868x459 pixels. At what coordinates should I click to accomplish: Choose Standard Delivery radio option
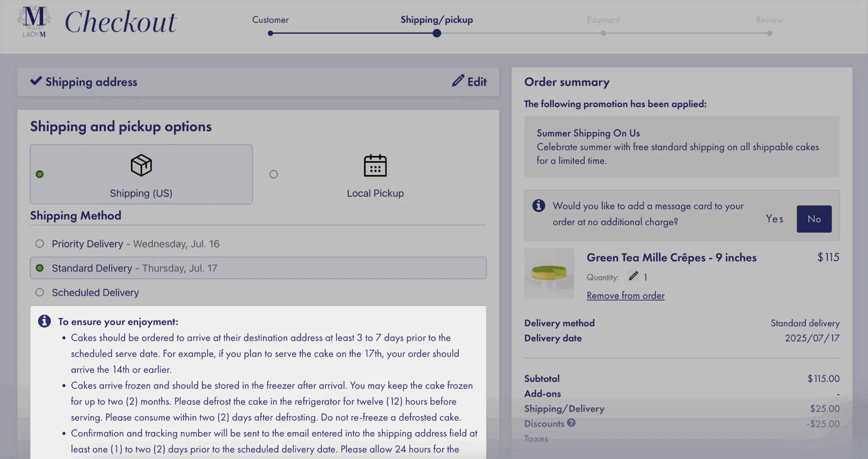coord(39,268)
